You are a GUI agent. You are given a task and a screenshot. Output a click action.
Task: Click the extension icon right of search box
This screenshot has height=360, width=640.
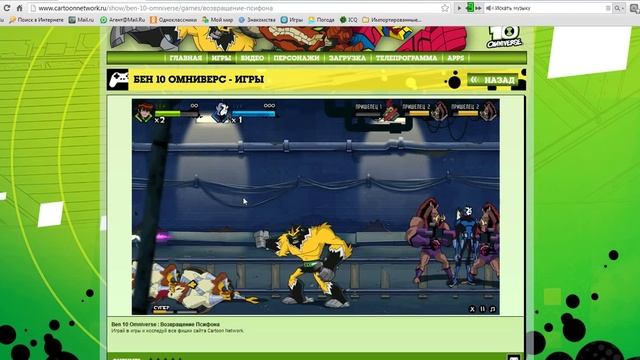(635, 8)
